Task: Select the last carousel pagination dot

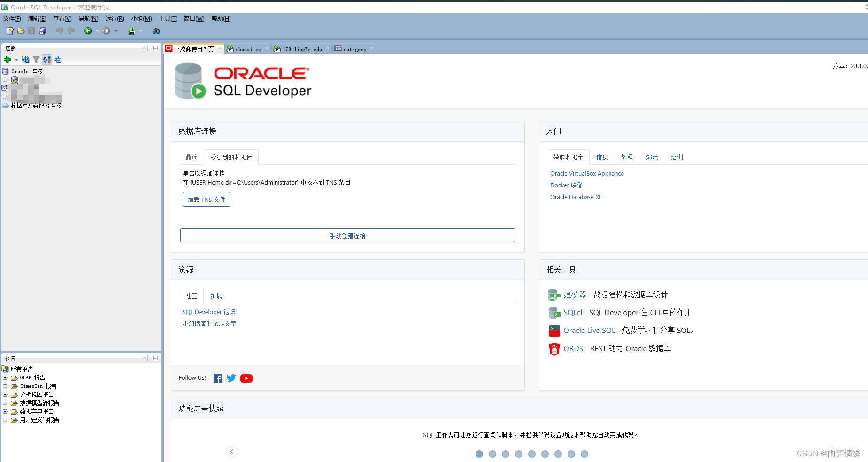Action: tap(584, 454)
